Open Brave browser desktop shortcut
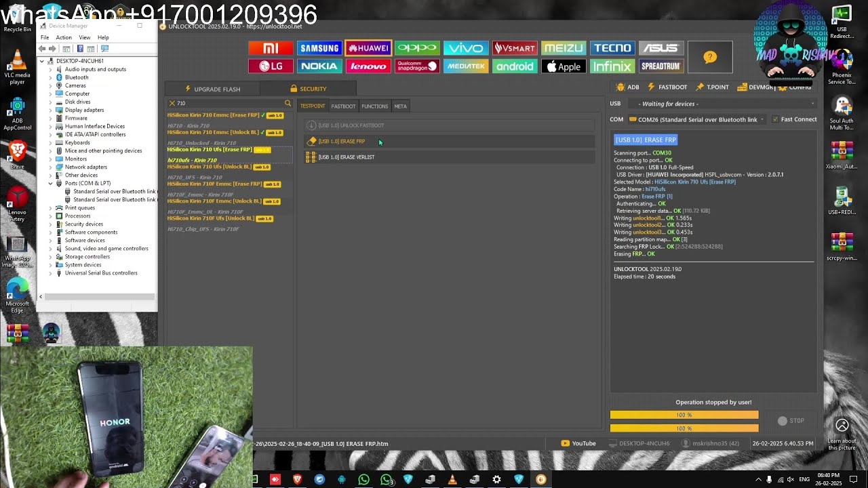Image resolution: width=868 pixels, height=488 pixels. (x=18, y=155)
